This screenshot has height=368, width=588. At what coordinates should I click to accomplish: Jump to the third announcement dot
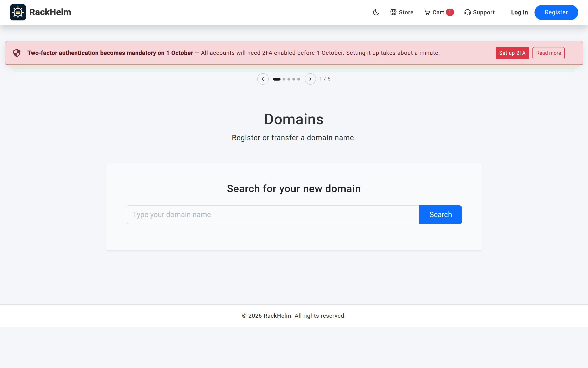(x=289, y=79)
